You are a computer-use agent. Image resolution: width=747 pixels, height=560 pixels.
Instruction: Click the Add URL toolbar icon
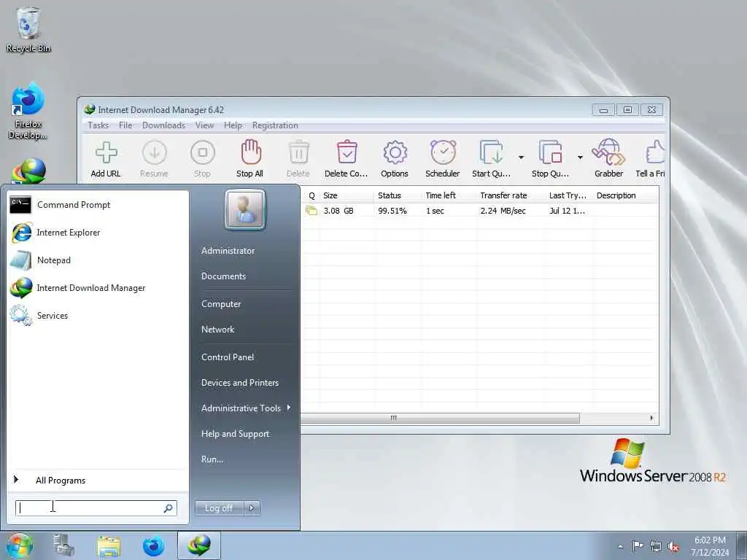(107, 152)
